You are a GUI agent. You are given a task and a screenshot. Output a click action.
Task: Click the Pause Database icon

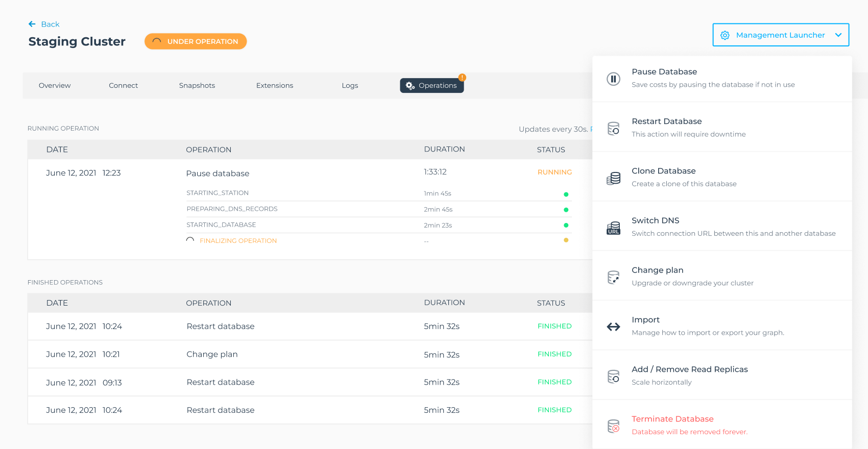pyautogui.click(x=613, y=79)
